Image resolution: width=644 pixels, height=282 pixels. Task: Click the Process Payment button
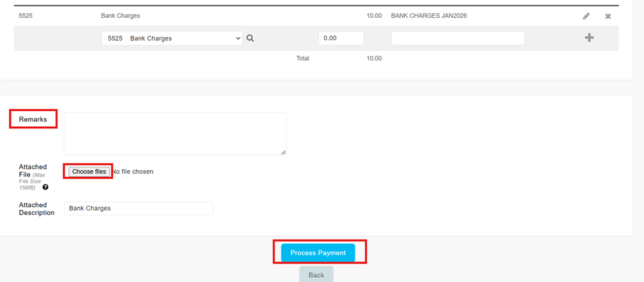click(x=318, y=252)
